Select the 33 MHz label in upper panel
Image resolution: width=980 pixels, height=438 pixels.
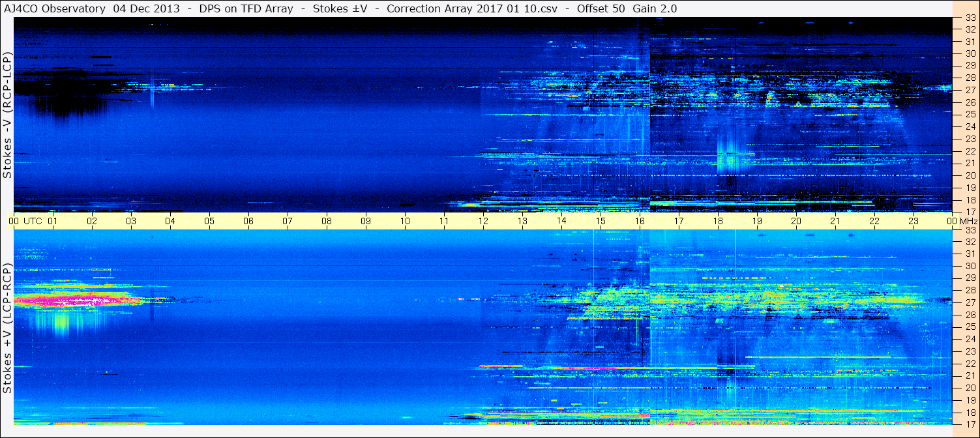pos(970,19)
